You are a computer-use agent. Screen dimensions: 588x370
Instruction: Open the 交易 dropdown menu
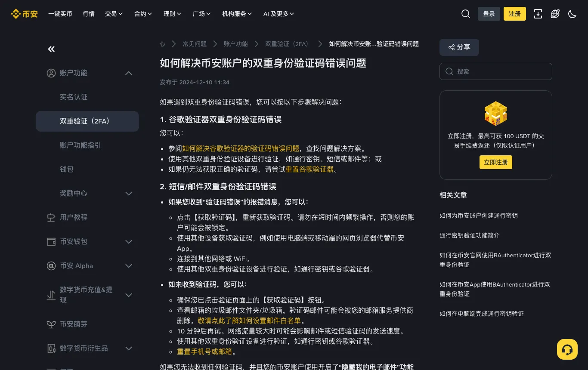pyautogui.click(x=114, y=14)
